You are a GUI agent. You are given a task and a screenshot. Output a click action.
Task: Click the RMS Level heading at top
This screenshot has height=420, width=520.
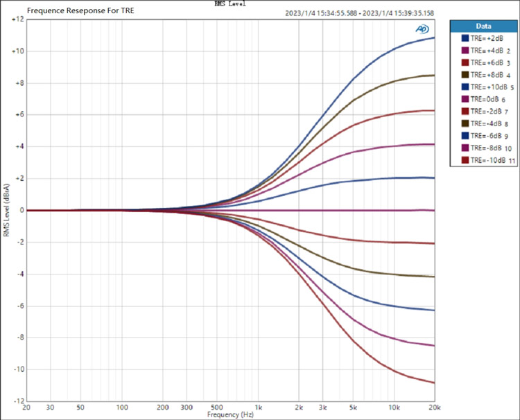(230, 3)
